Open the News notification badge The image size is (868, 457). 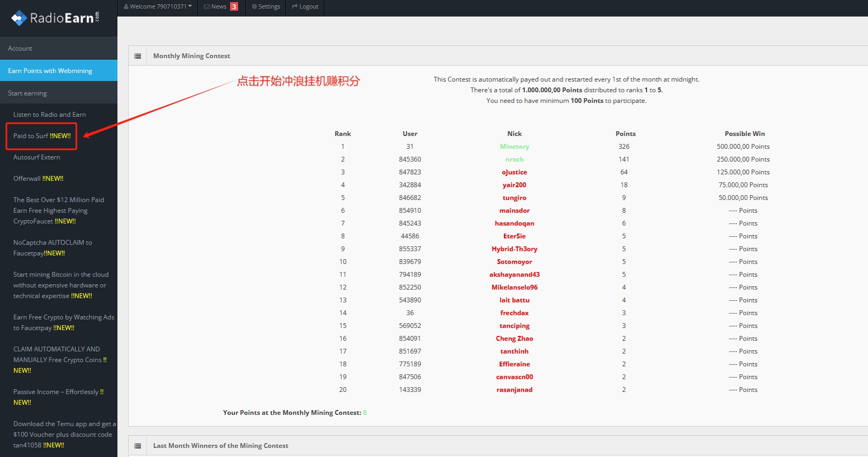coord(234,6)
